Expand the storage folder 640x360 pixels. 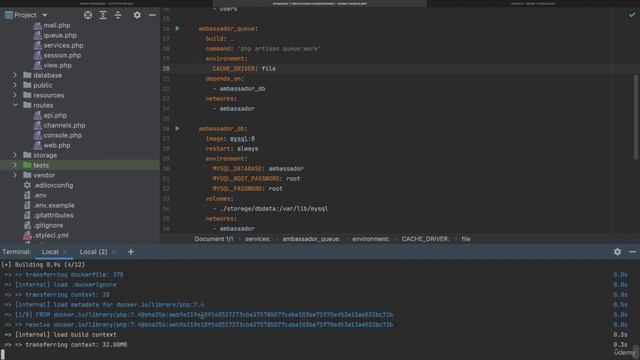point(15,155)
